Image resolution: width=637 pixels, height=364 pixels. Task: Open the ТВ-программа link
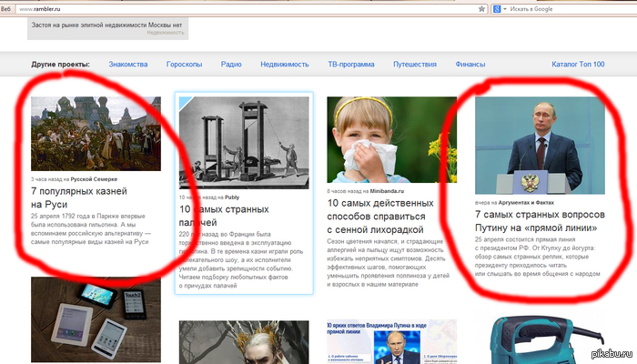point(351,65)
